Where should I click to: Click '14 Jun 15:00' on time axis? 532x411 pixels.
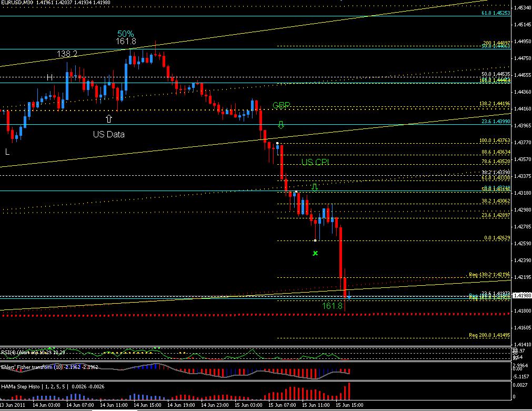click(147, 405)
